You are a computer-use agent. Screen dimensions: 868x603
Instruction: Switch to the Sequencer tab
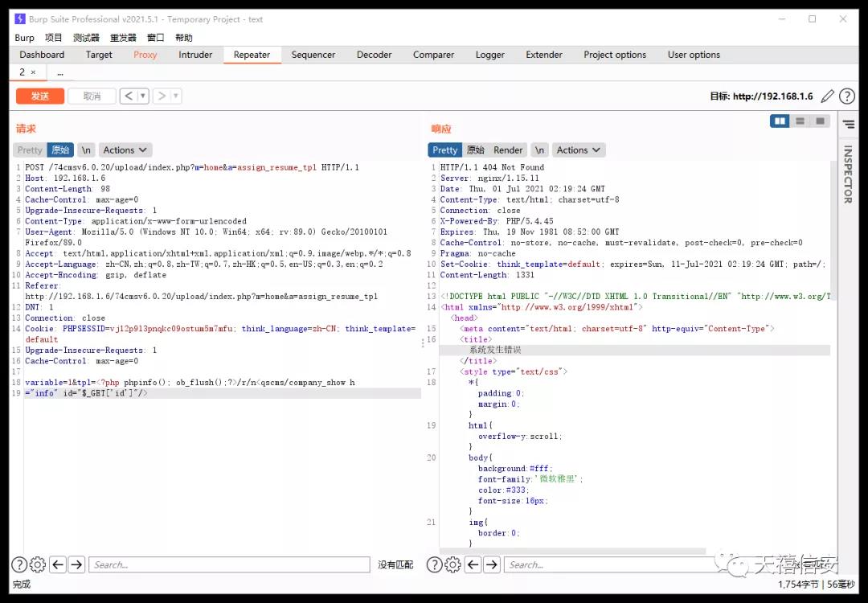click(313, 55)
